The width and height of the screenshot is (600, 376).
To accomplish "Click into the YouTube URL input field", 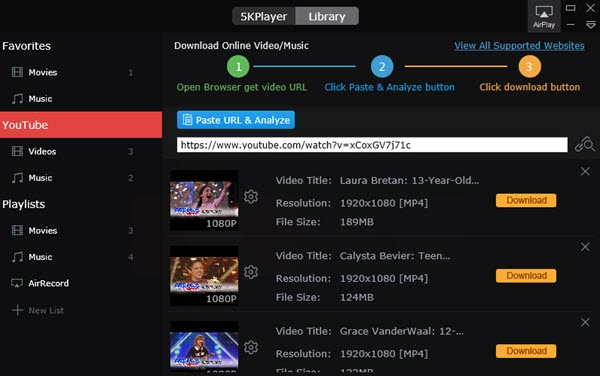I will point(372,145).
